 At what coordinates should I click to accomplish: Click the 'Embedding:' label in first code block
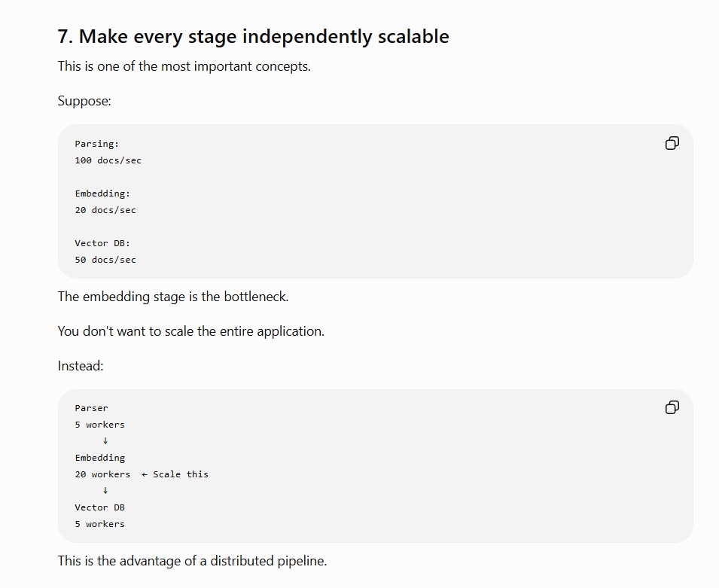pyautogui.click(x=102, y=193)
